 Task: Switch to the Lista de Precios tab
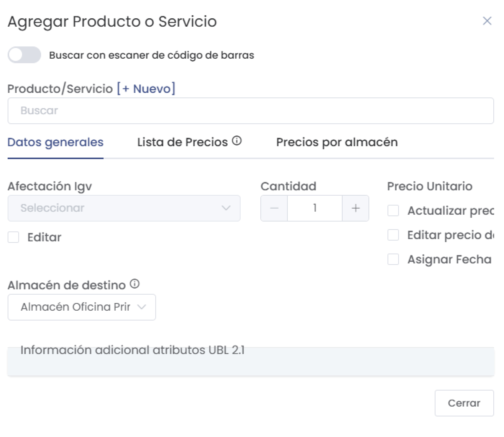coord(182,142)
